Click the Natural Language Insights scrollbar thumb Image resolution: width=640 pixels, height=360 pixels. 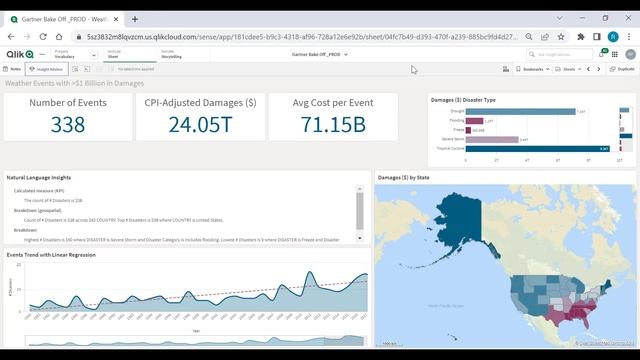(x=360, y=211)
